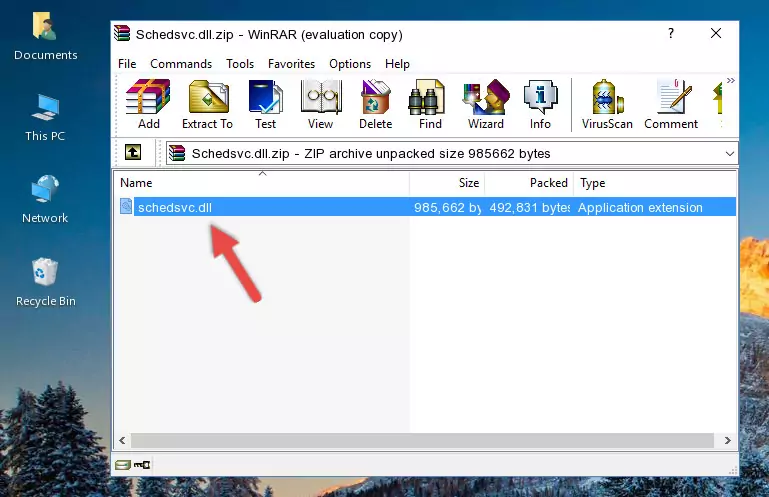Screen dimensions: 769x497
Task: Open the Help menu
Action: click(397, 64)
